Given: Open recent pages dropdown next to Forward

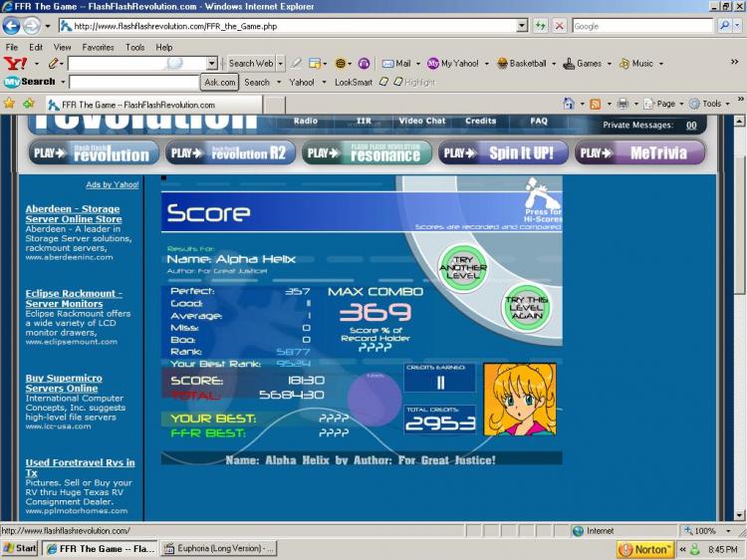Looking at the screenshot, I should [x=48, y=26].
